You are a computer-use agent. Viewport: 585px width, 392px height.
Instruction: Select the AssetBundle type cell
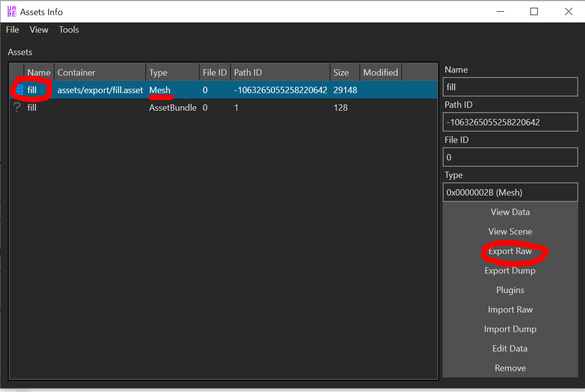tap(173, 108)
